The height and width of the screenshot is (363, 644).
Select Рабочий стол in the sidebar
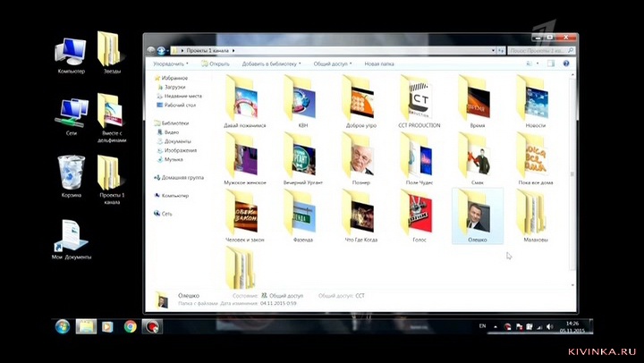pyautogui.click(x=180, y=105)
